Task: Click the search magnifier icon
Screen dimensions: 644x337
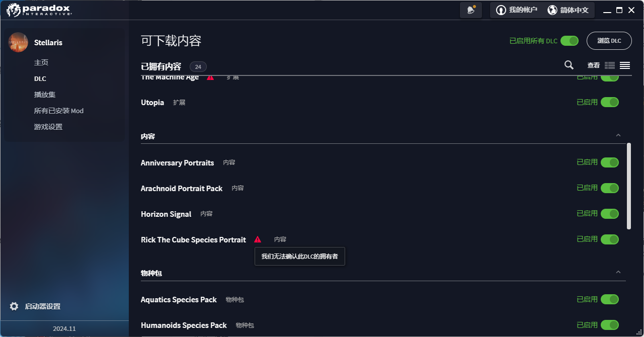Action: 569,65
